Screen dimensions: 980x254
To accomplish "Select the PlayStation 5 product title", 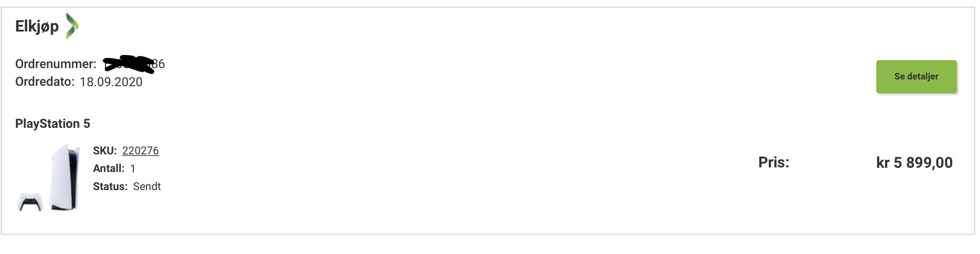I will pos(52,124).
